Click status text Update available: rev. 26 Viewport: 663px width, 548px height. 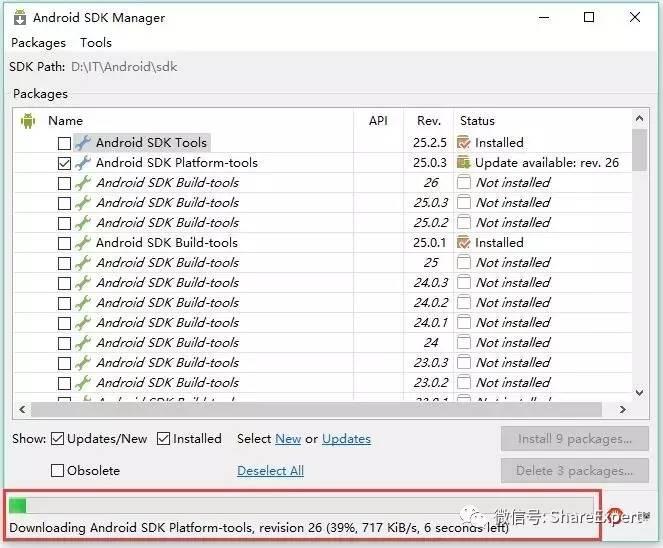point(547,163)
